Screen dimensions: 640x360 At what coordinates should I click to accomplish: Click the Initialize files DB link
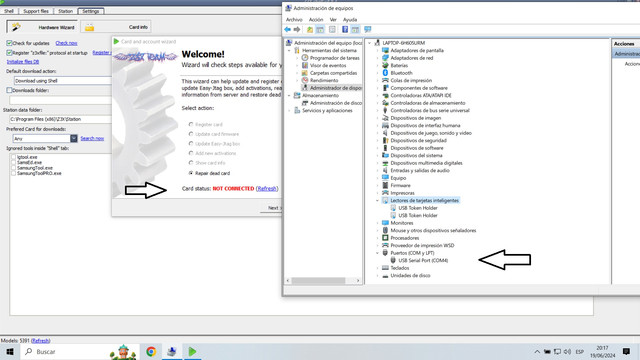pyautogui.click(x=23, y=62)
